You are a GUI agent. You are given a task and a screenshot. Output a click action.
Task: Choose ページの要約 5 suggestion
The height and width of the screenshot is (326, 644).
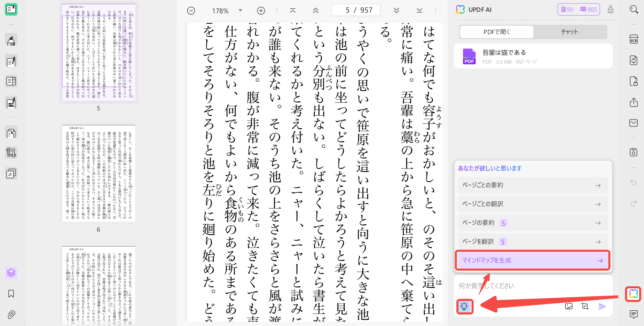[x=533, y=223]
